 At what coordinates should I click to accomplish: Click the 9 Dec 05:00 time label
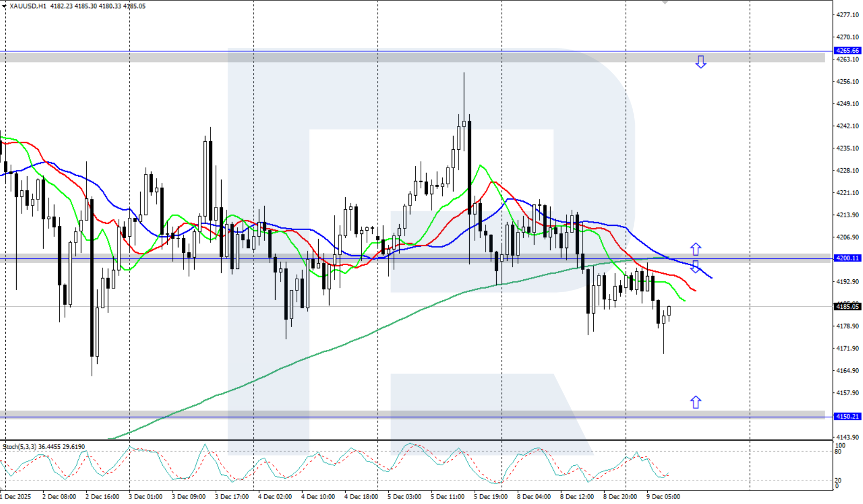(x=663, y=496)
